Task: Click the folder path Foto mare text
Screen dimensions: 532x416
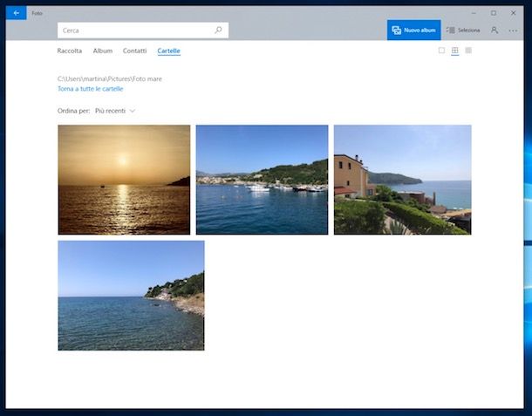Action: pyautogui.click(x=110, y=79)
